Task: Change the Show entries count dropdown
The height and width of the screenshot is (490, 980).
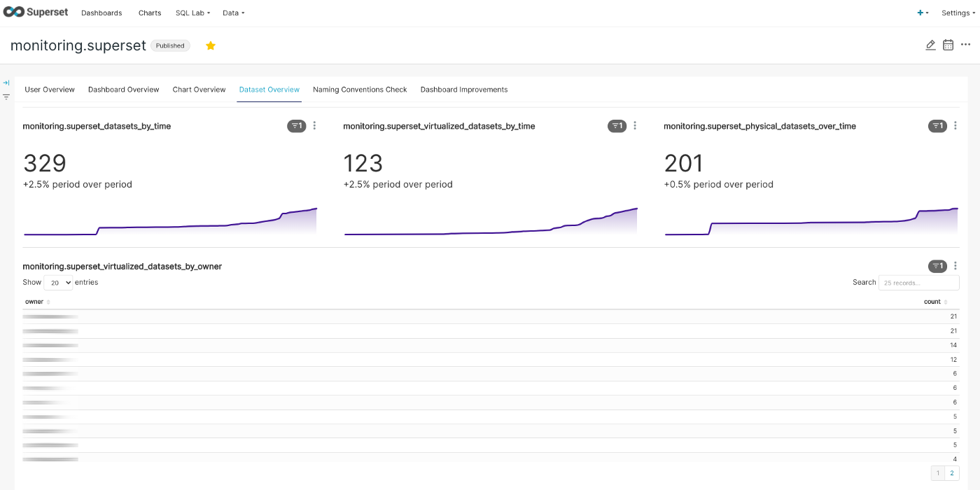Action: pyautogui.click(x=58, y=283)
